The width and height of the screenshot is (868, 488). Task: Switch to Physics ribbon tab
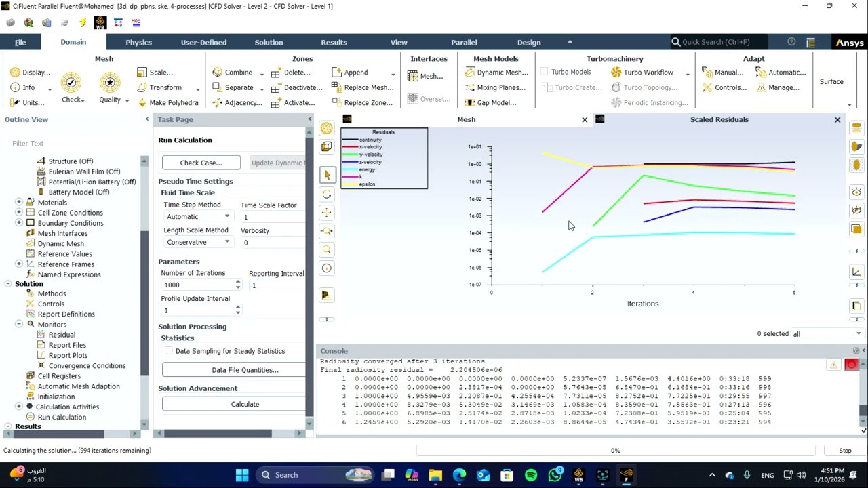138,42
